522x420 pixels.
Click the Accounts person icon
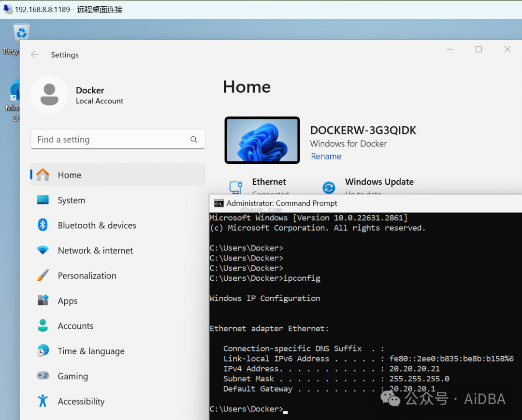click(x=43, y=325)
